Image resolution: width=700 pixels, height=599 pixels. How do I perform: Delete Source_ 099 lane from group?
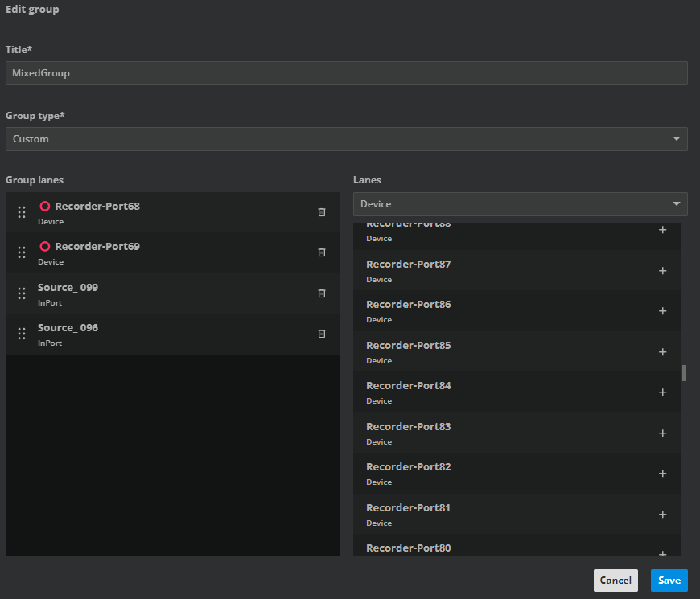322,293
